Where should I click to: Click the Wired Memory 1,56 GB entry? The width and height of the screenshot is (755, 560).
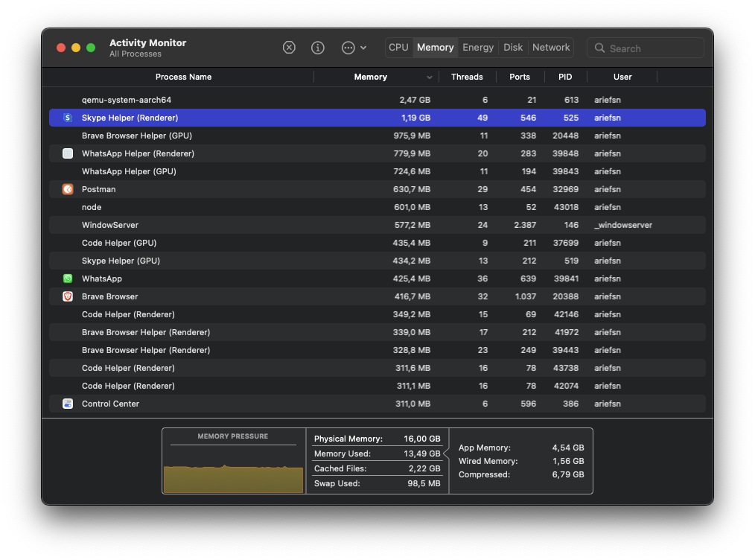coord(521,461)
